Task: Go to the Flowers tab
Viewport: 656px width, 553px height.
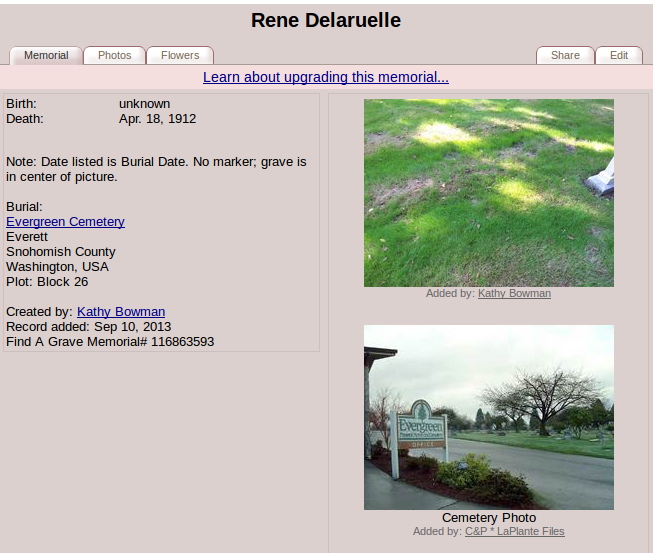Action: [180, 56]
